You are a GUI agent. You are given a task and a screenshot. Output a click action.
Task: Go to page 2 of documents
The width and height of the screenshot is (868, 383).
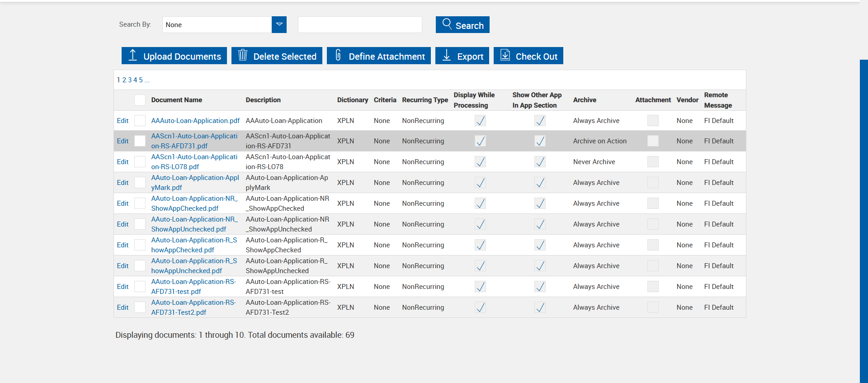click(124, 80)
